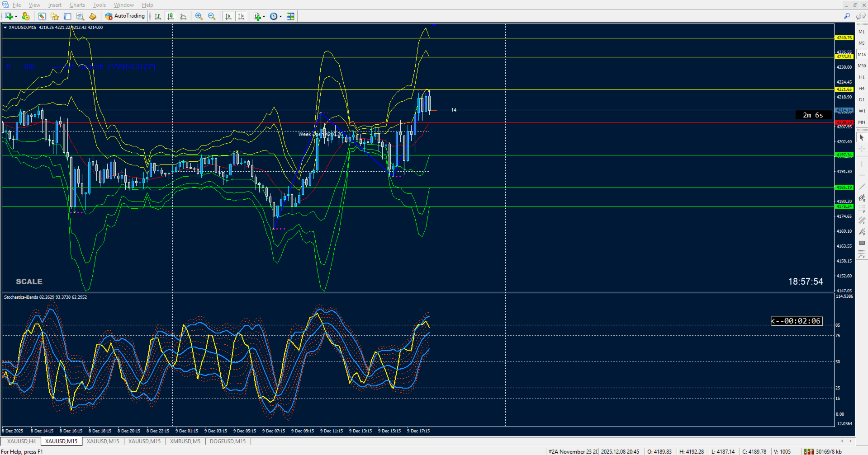Switch to the XAUUSD,H4 chart tab
This screenshot has height=455, width=868.
coord(21,441)
